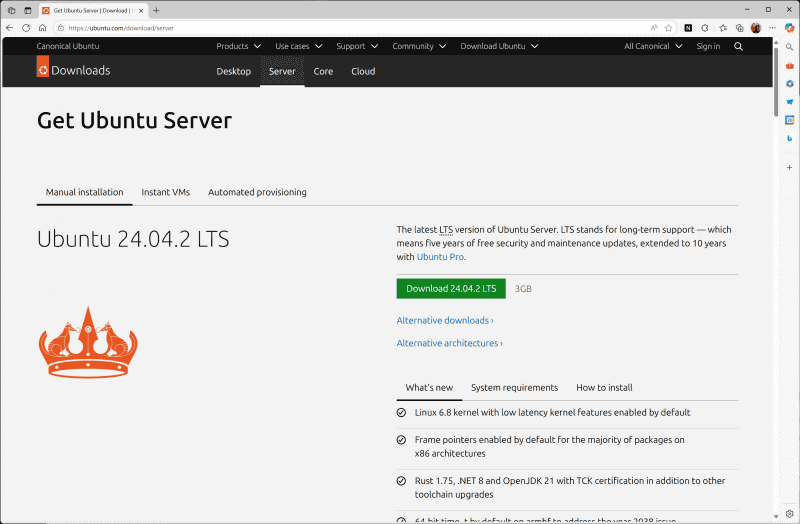The width and height of the screenshot is (800, 524).
Task: Expand the Use cases dropdown menu
Action: (298, 46)
